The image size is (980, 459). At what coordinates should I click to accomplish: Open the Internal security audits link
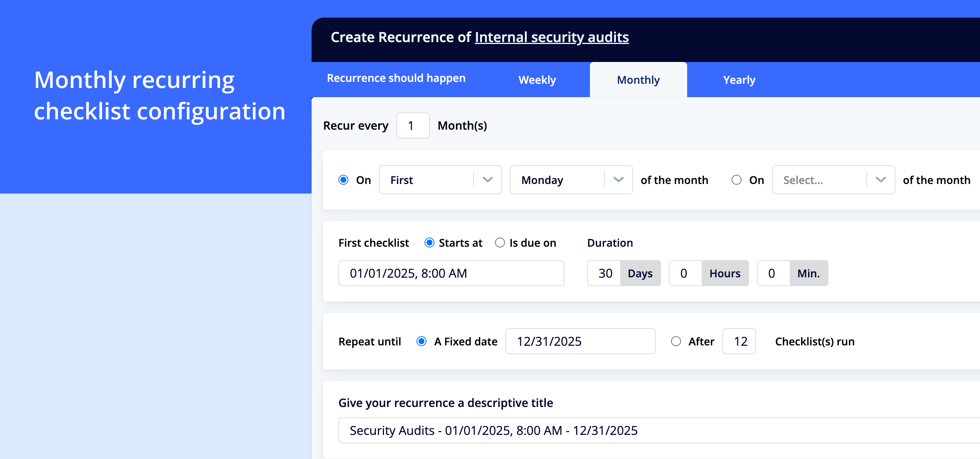coord(552,37)
